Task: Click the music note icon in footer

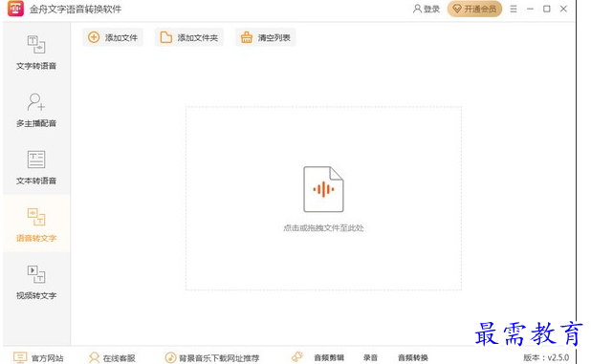Action: coord(170,357)
